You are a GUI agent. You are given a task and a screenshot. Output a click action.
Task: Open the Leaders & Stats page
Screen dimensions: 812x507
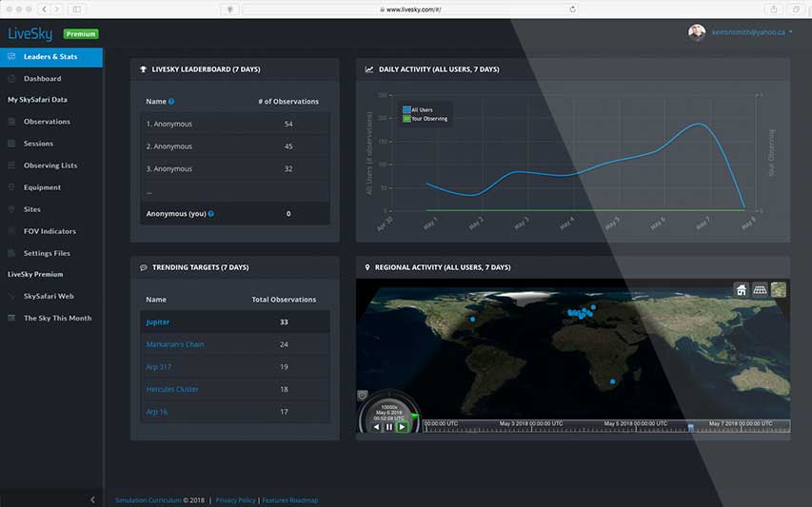tap(50, 57)
